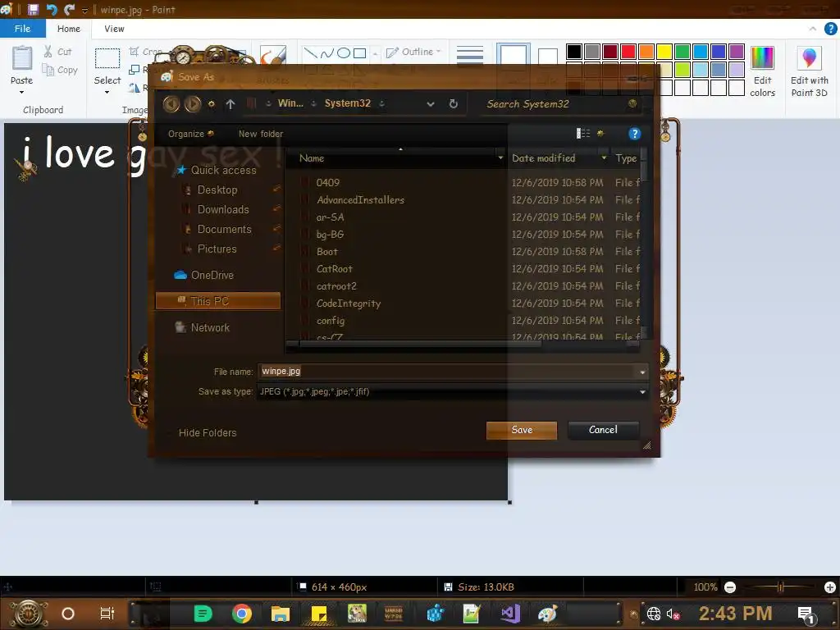Open recent locations dropdown beside forward button
Image resolution: width=840 pixels, height=630 pixels.
[x=211, y=104]
